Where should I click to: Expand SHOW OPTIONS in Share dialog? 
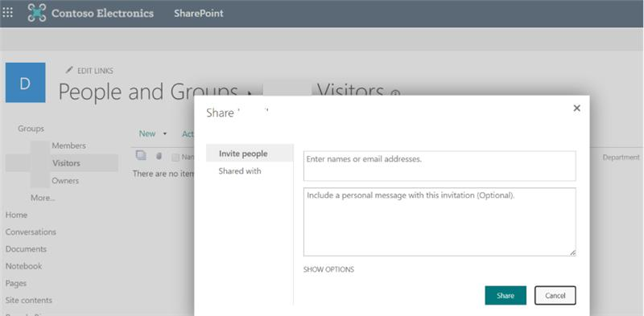point(328,269)
